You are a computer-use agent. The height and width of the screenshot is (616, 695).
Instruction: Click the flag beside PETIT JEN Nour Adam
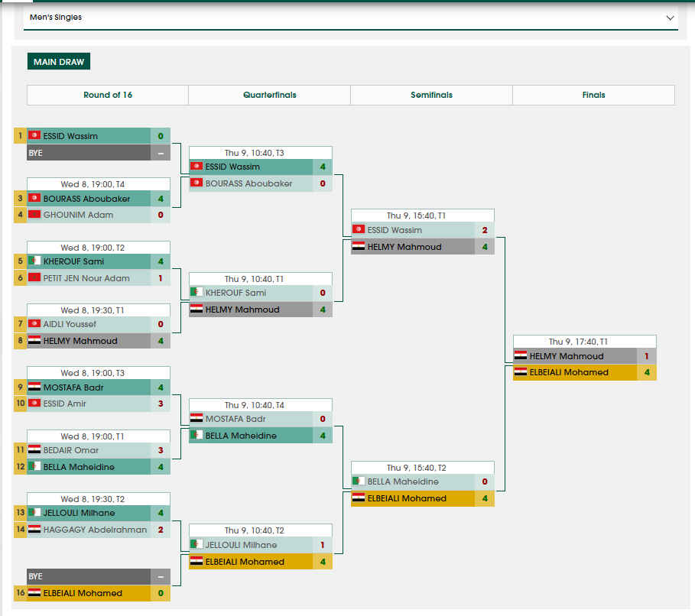point(34,278)
